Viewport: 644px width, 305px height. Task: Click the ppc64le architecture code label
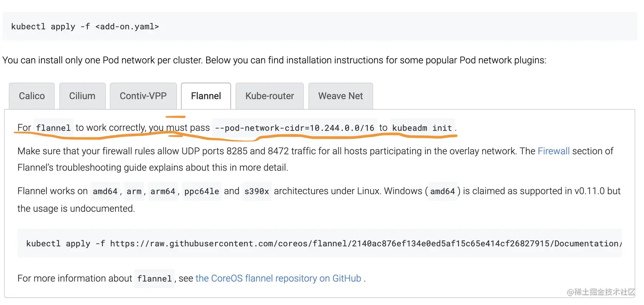[x=202, y=191]
